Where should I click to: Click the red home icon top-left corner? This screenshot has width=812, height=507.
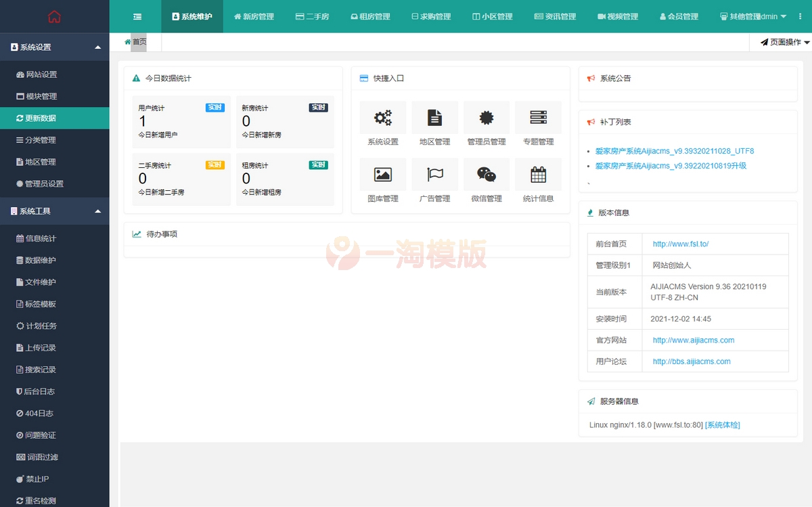pos(54,16)
